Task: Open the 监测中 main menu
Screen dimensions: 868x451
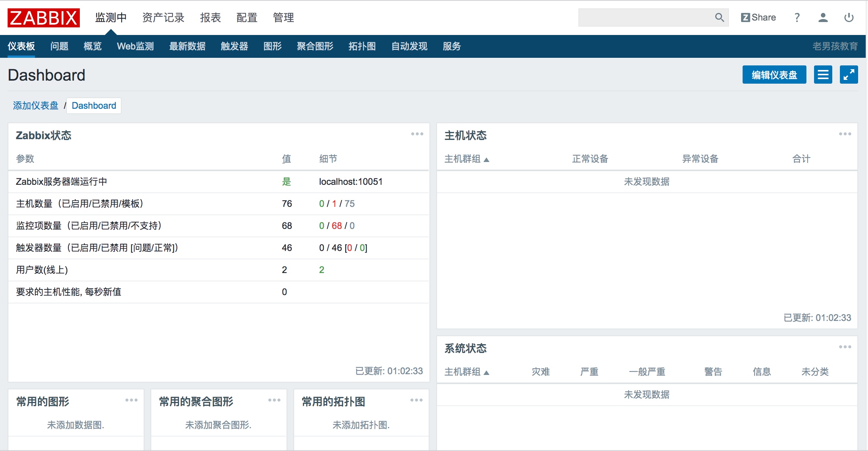Action: pyautogui.click(x=111, y=17)
